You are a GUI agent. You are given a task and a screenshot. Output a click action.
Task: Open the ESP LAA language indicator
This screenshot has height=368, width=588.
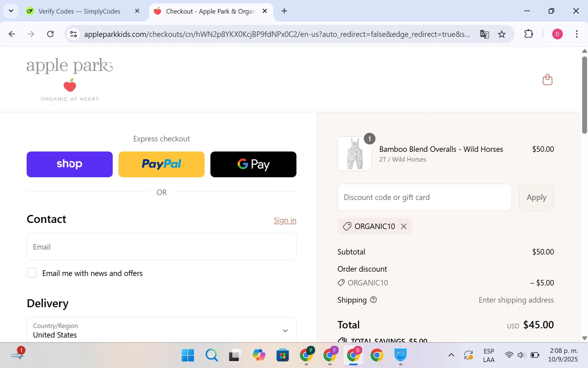pyautogui.click(x=489, y=355)
